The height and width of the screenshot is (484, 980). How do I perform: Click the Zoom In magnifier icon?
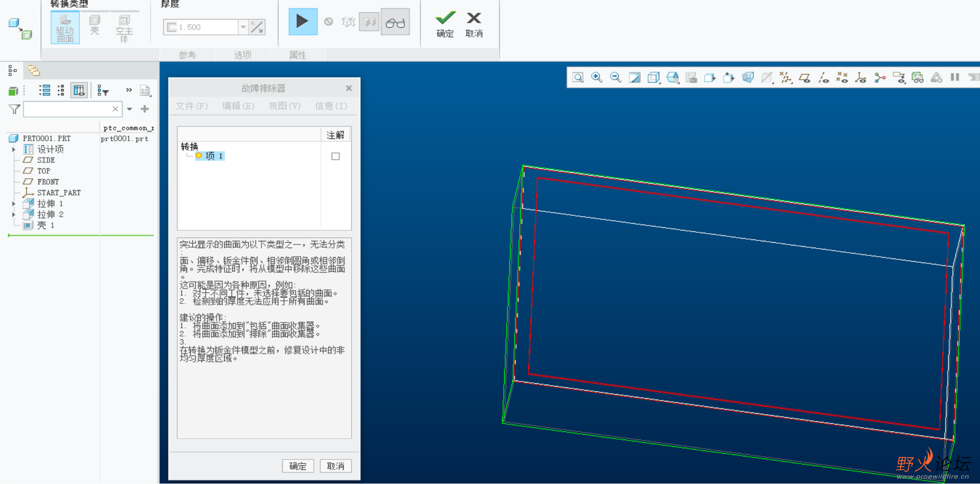tap(597, 78)
